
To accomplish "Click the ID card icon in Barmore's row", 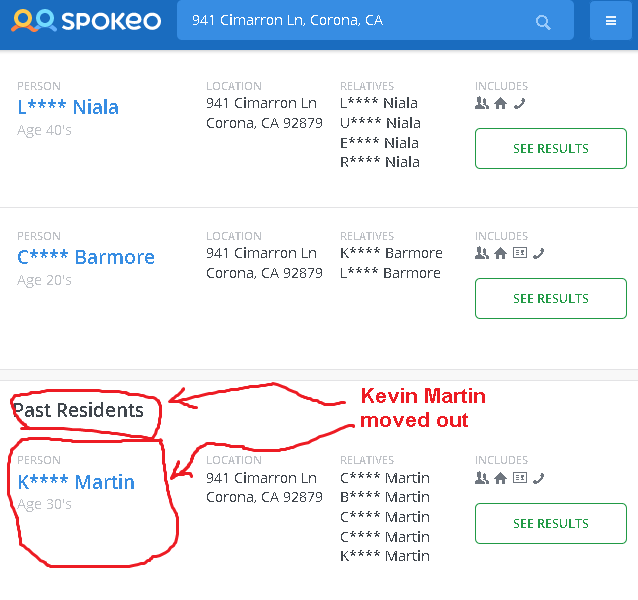I will point(519,253).
